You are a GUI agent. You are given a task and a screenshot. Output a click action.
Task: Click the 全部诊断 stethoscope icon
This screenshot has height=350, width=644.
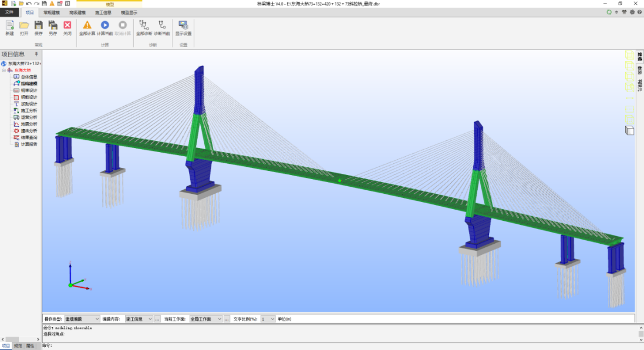tap(144, 25)
